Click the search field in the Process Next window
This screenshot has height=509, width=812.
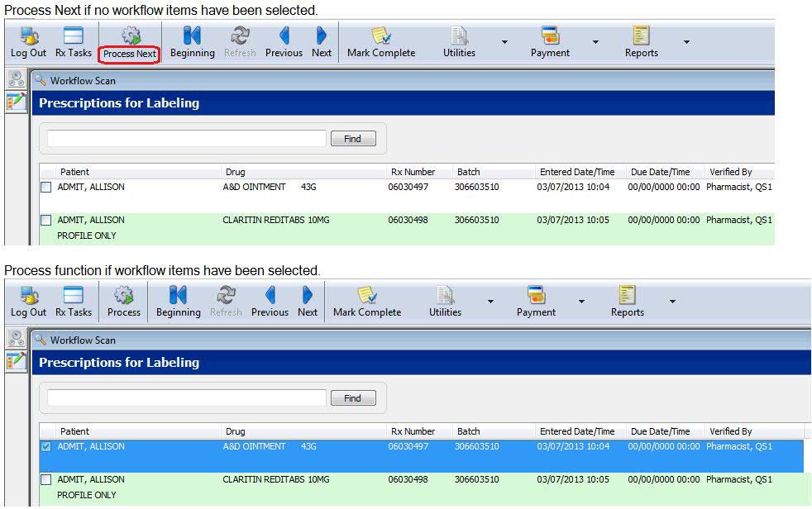187,139
